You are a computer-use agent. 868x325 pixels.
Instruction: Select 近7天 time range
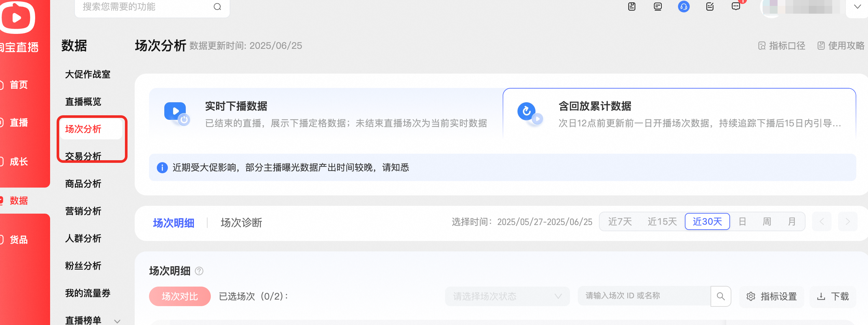[x=620, y=221]
